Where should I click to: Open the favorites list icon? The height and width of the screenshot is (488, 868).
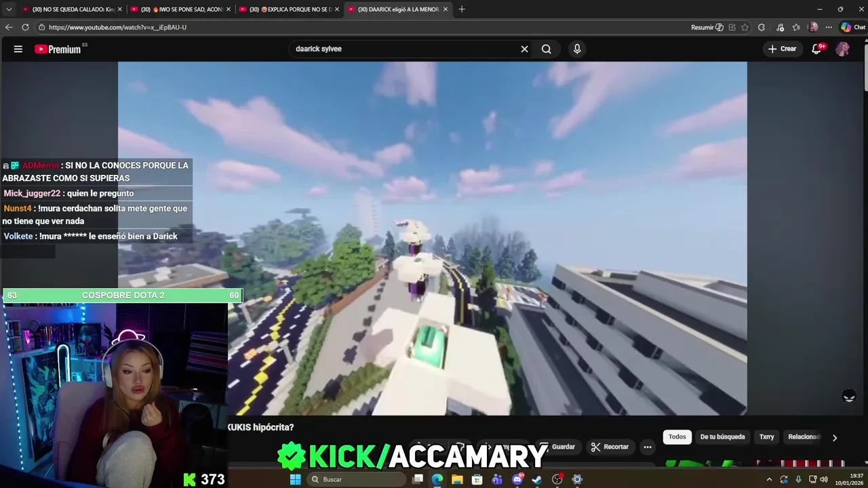(x=797, y=27)
